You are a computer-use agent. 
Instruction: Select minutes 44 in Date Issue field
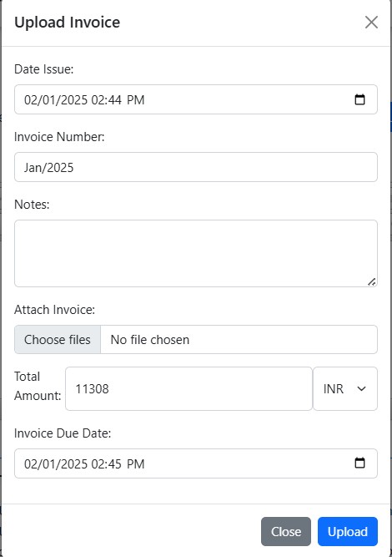tap(115, 100)
